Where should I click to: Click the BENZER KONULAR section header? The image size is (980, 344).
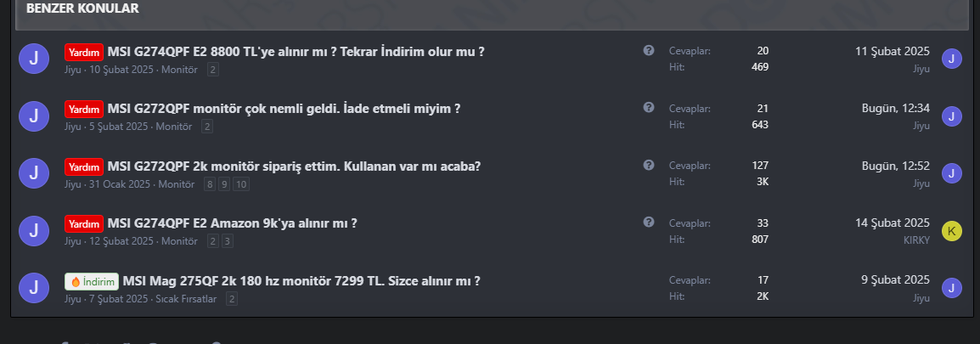click(83, 8)
